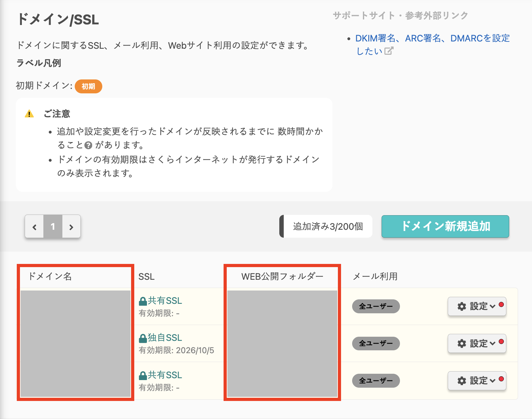
Task: Click the lock icon next to 独自SSL
Action: point(143,338)
